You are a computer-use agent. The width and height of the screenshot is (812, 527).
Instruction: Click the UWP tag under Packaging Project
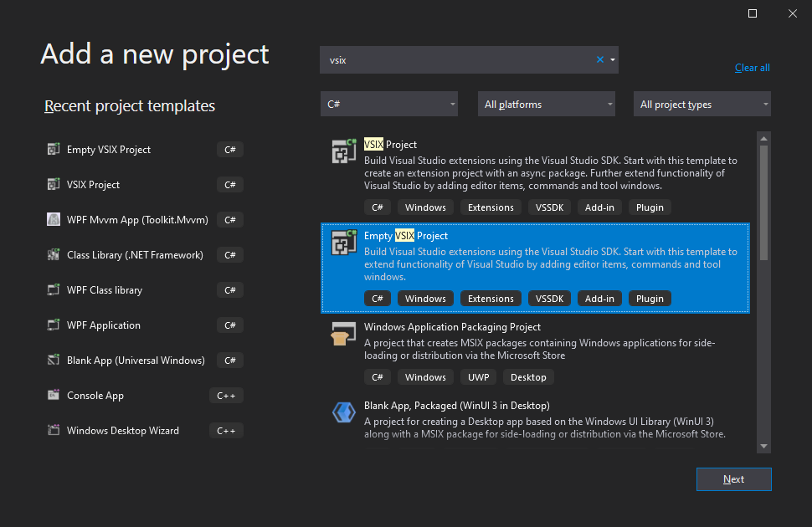coord(478,377)
